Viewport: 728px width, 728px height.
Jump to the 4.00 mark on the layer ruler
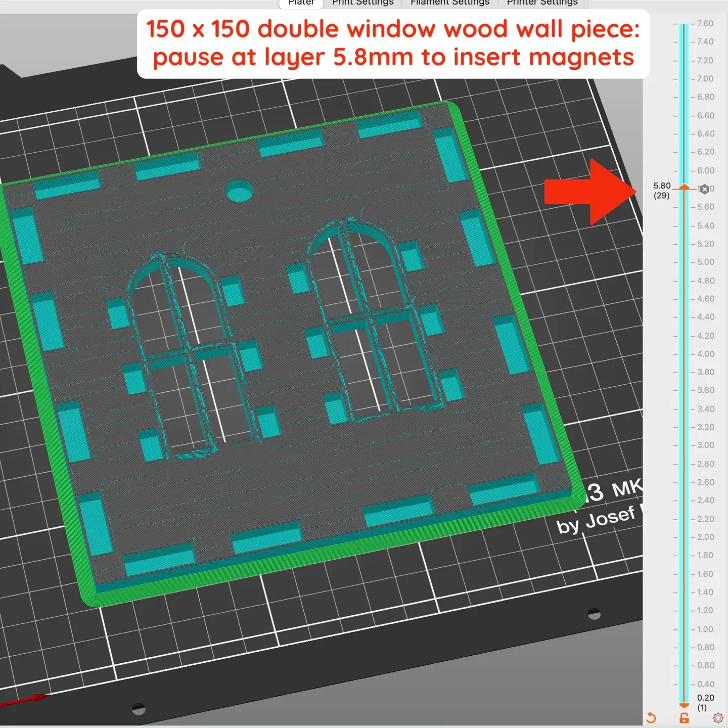[705, 354]
